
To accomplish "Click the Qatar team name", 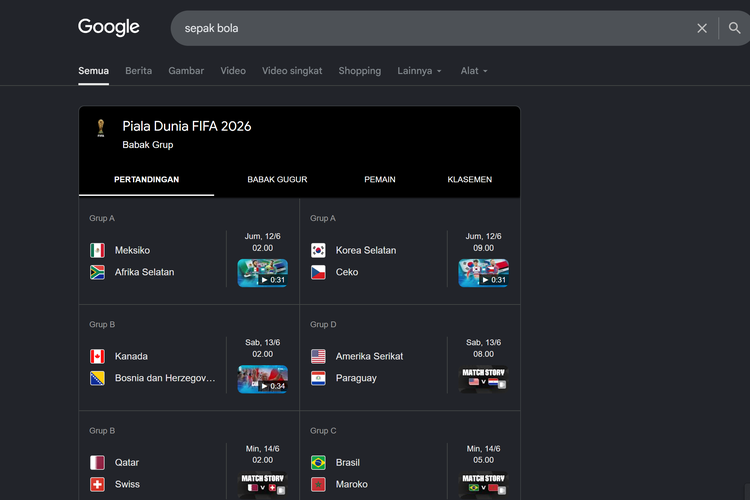I will point(127,463).
